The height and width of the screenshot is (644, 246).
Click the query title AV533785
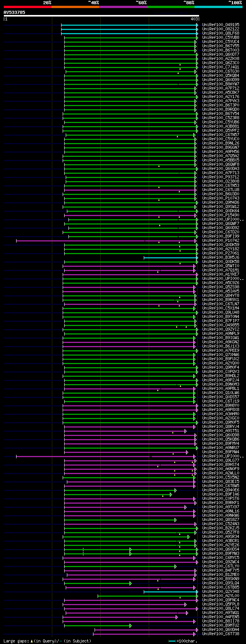coord(15,12)
